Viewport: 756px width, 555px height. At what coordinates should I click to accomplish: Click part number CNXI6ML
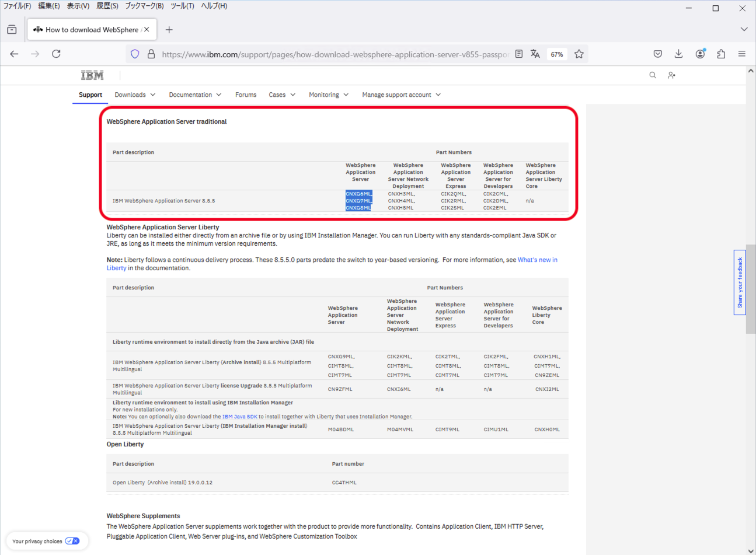point(399,389)
